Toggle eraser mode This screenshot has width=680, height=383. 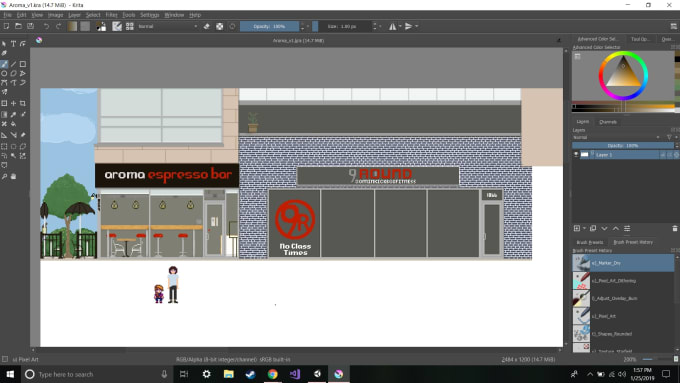[206, 26]
